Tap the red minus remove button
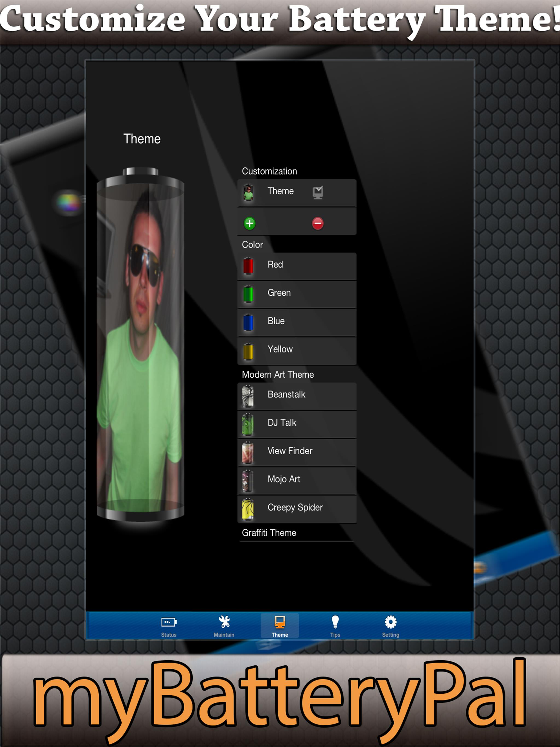The height and width of the screenshot is (747, 560). pos(317,223)
